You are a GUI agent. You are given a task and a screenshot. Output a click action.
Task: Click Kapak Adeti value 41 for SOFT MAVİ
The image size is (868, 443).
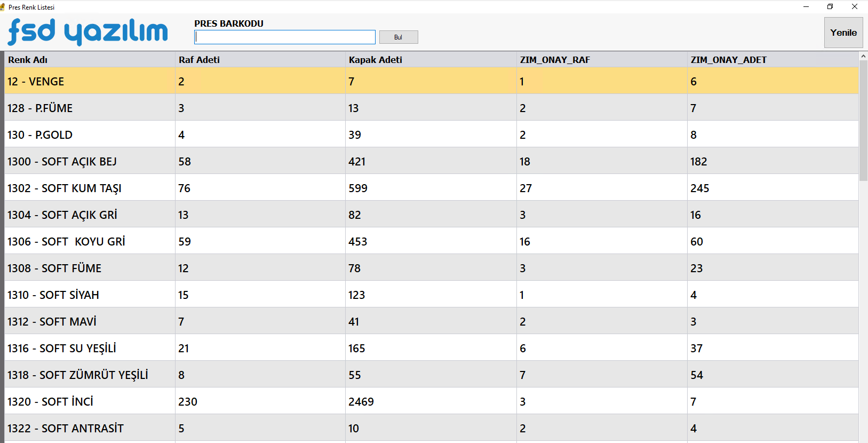pyautogui.click(x=354, y=322)
